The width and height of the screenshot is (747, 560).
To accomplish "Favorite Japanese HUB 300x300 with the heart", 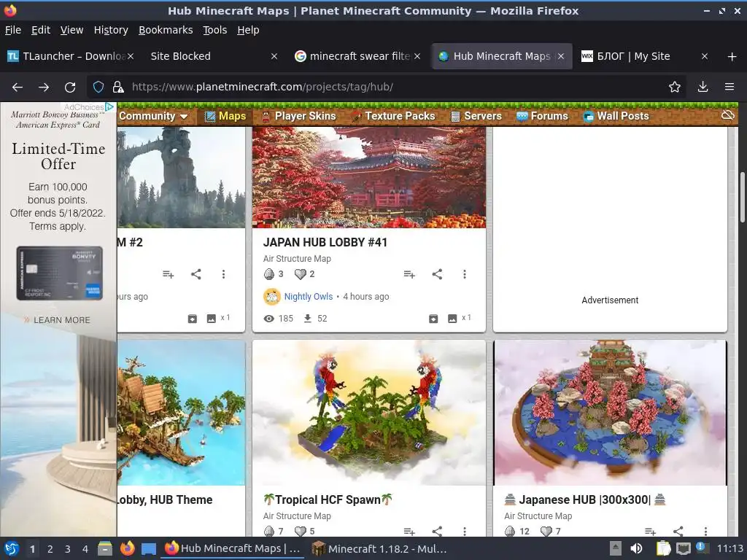I will (546, 531).
